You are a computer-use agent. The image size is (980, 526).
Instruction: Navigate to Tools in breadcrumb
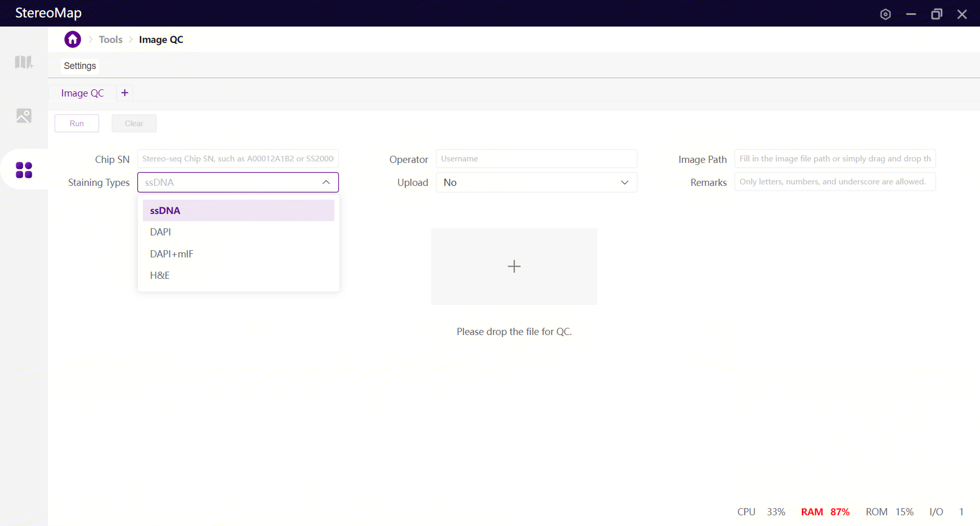111,39
